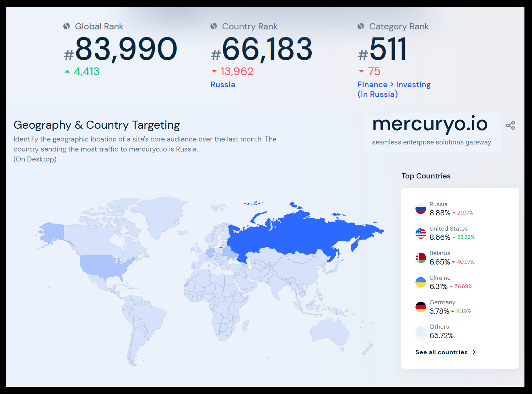Click United States change value 83.62%
Image resolution: width=532 pixels, height=394 pixels.
466,237
